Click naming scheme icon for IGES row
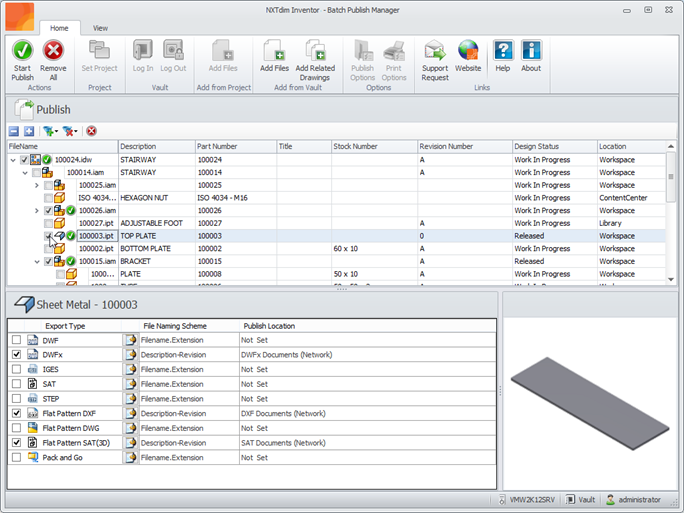 pos(130,369)
